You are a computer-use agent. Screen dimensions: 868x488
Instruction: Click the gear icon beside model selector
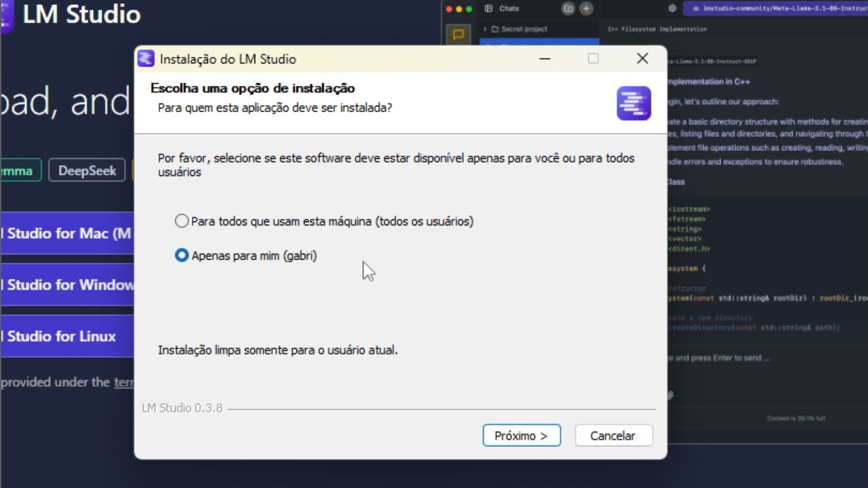(x=672, y=9)
